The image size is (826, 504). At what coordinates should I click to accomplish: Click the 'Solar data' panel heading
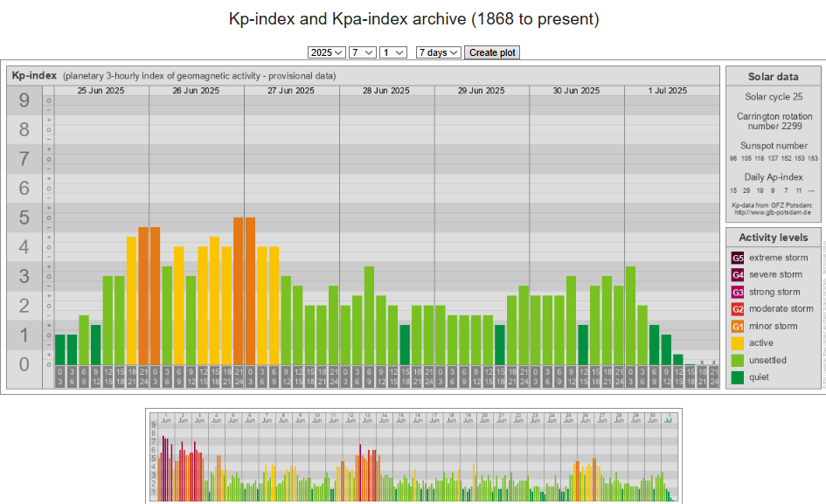(773, 77)
